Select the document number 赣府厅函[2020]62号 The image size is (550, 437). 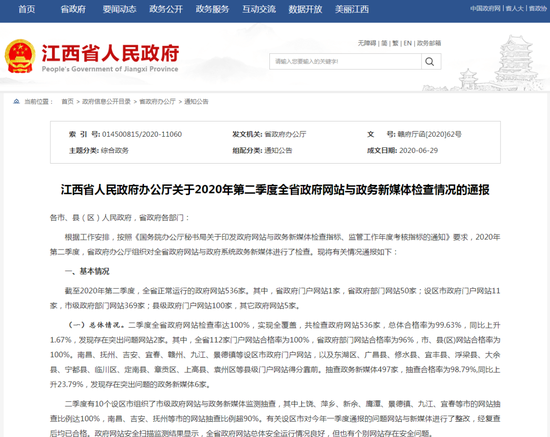[x=429, y=134]
